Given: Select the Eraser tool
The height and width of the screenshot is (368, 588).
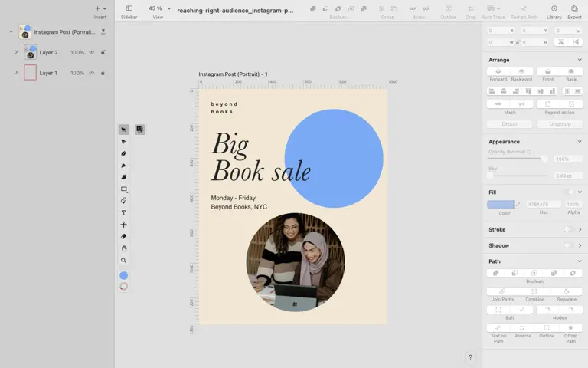Looking at the screenshot, I should [123, 237].
